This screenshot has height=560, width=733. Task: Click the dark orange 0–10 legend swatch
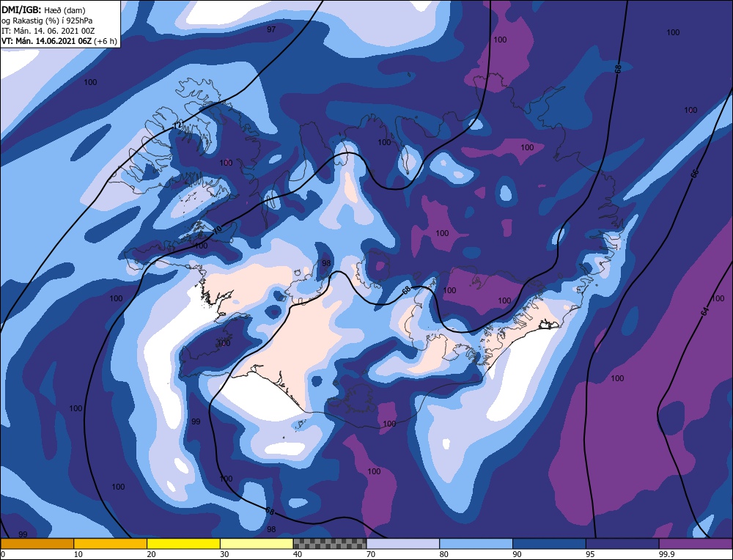pos(37,544)
